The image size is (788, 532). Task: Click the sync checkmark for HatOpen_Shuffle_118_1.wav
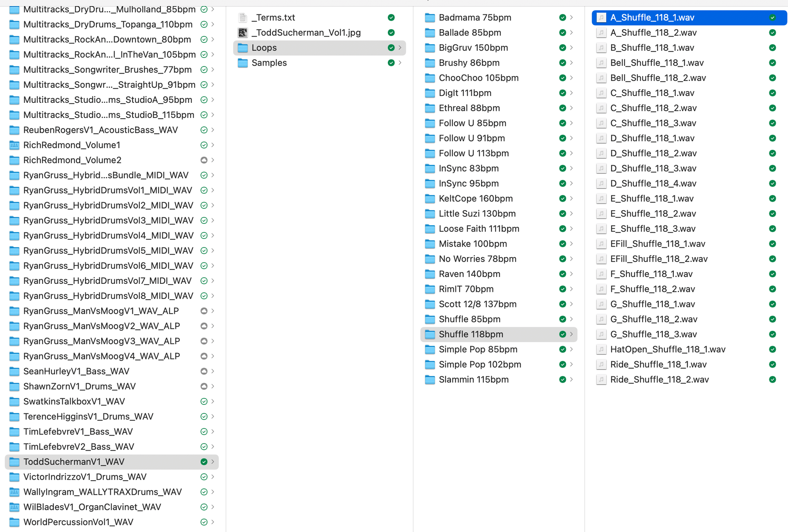[x=773, y=349]
